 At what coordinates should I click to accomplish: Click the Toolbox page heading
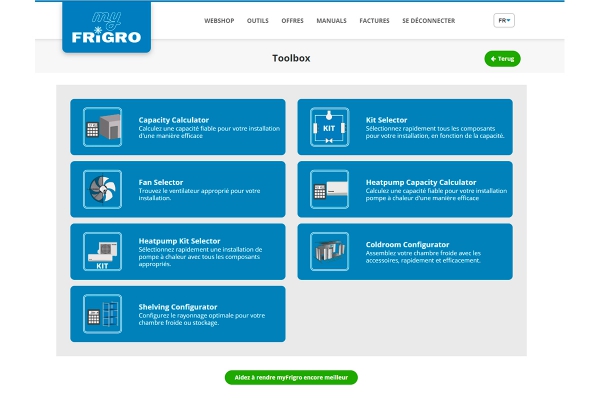point(291,58)
